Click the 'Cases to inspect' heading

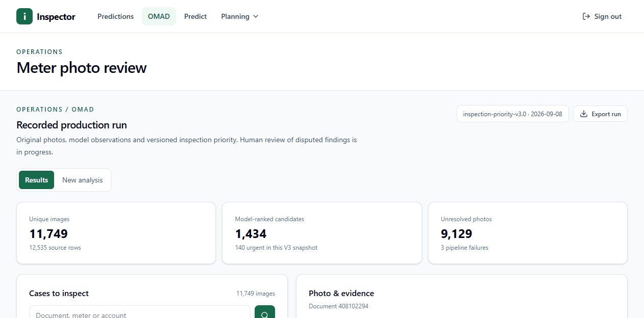(59, 294)
